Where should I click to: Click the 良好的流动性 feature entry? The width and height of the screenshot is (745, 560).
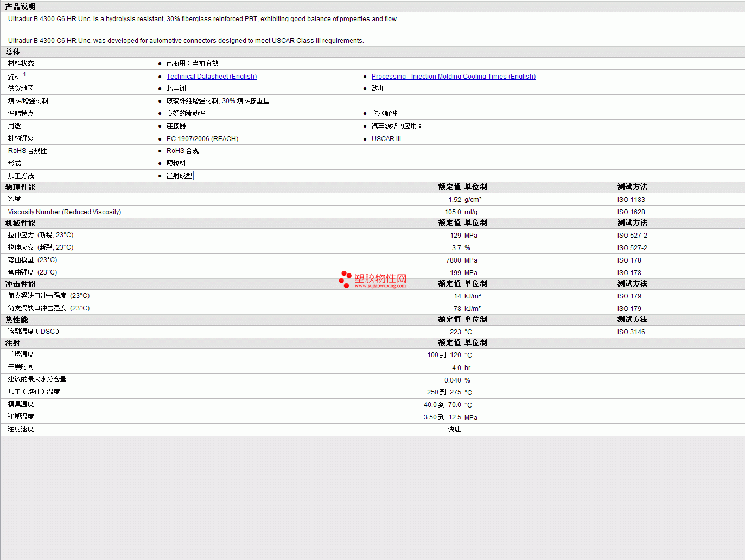tap(186, 113)
